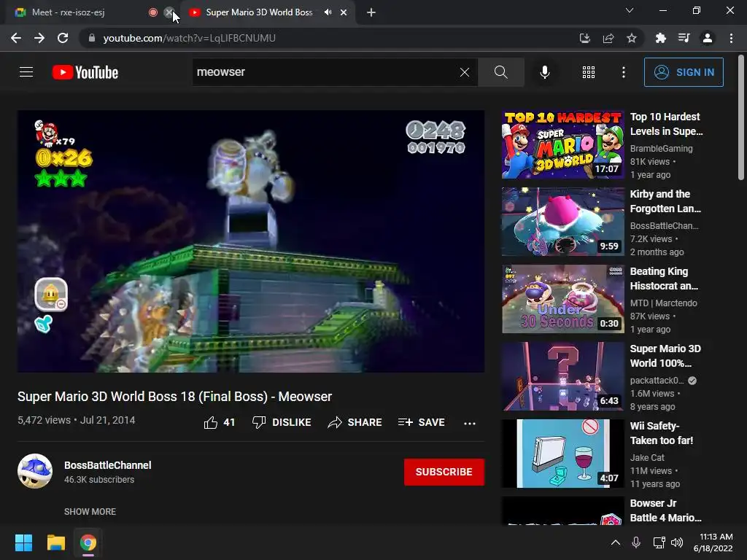
Task: Open the Chrome three-dot menu
Action: (x=731, y=38)
